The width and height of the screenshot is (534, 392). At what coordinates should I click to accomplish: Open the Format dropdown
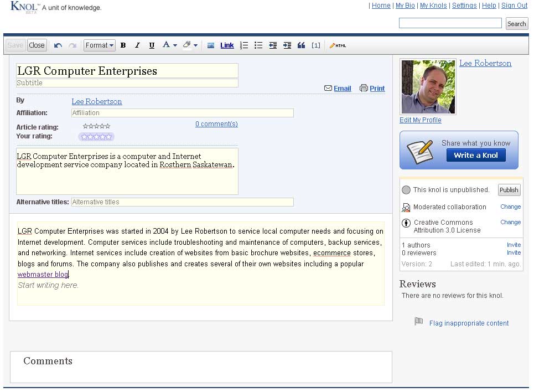pos(100,45)
